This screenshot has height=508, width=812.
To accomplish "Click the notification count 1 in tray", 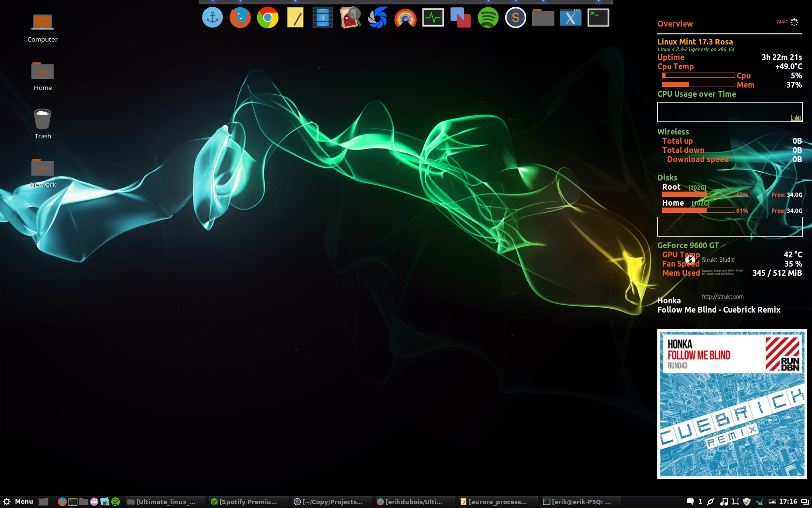I will pos(700,502).
